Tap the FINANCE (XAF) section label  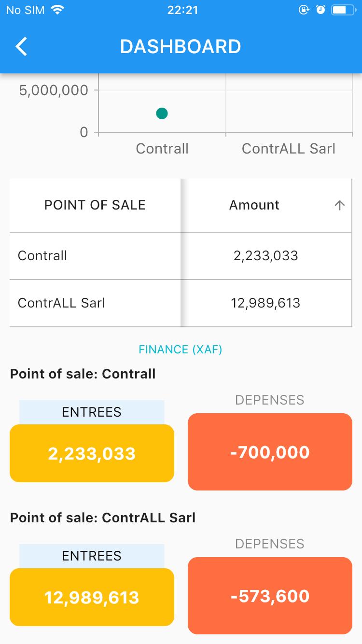pyautogui.click(x=181, y=350)
